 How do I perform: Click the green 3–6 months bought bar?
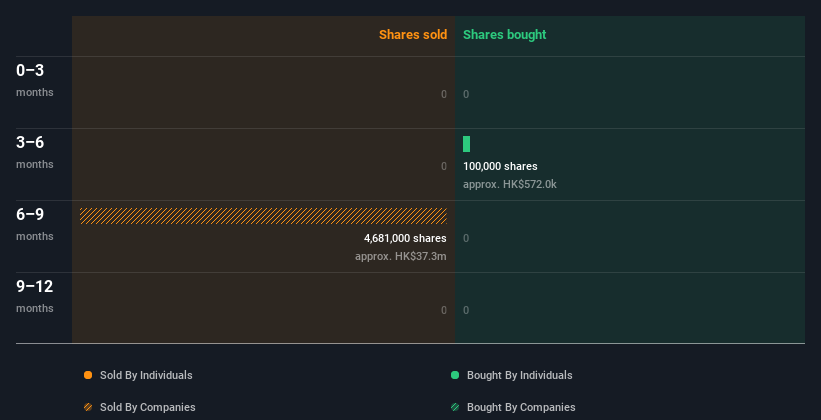pyautogui.click(x=467, y=144)
